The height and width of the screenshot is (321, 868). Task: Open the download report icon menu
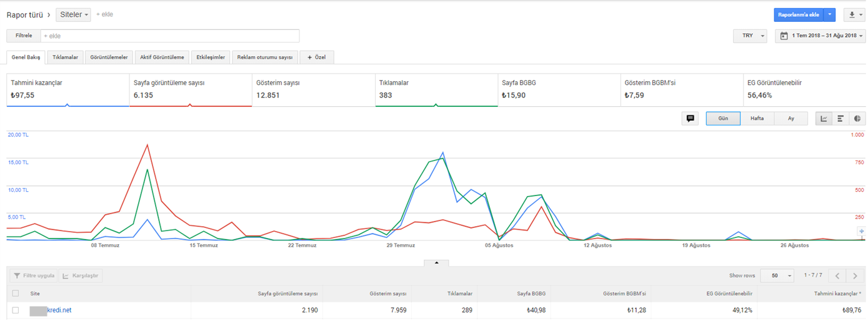click(854, 15)
